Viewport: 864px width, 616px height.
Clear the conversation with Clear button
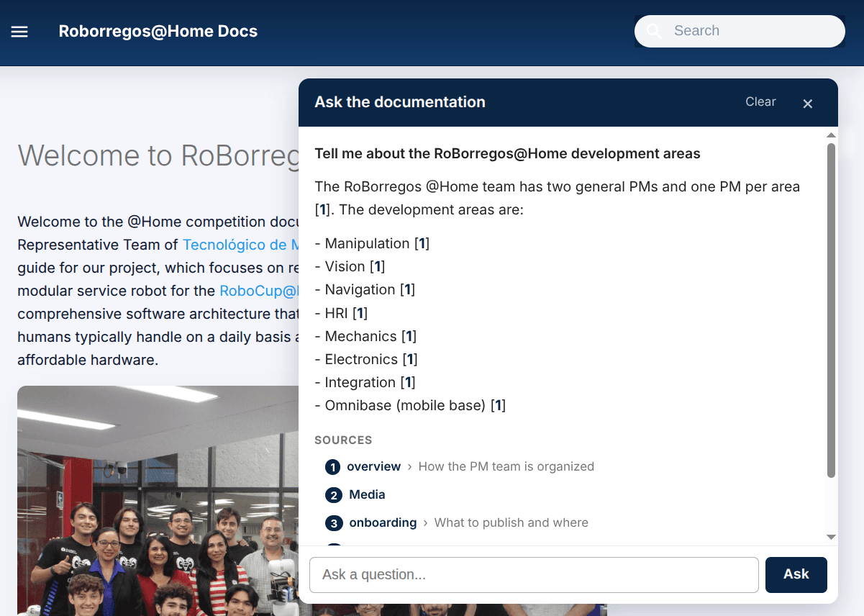(x=760, y=102)
